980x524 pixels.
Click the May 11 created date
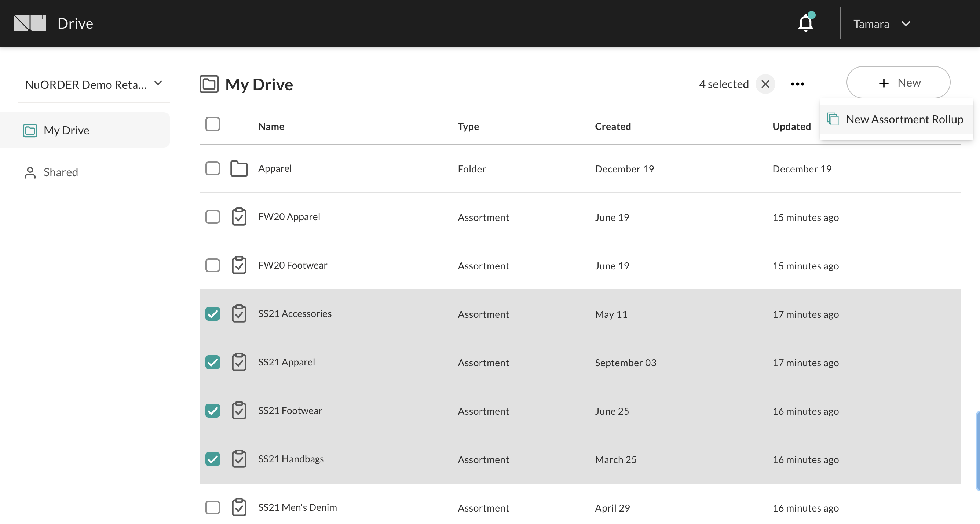pos(611,314)
